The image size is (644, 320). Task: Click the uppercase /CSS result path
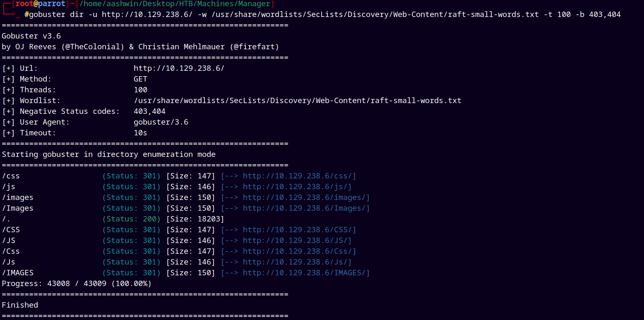11,230
